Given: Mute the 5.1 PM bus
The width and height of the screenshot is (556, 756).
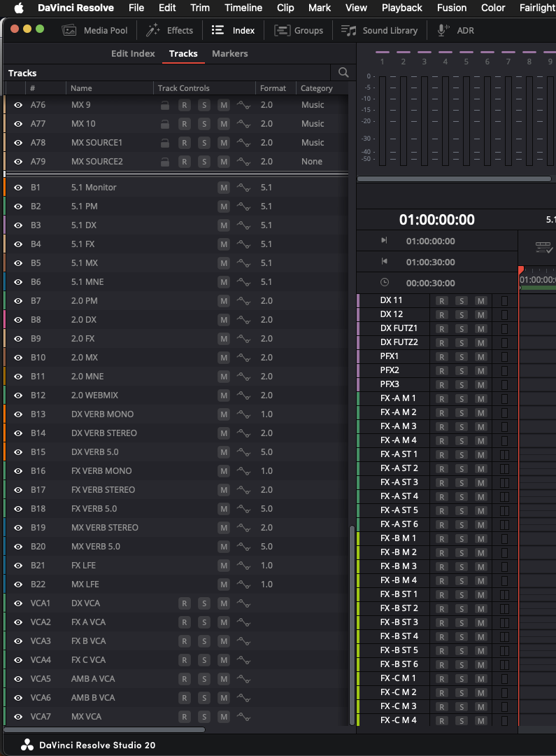Looking at the screenshot, I should [224, 206].
